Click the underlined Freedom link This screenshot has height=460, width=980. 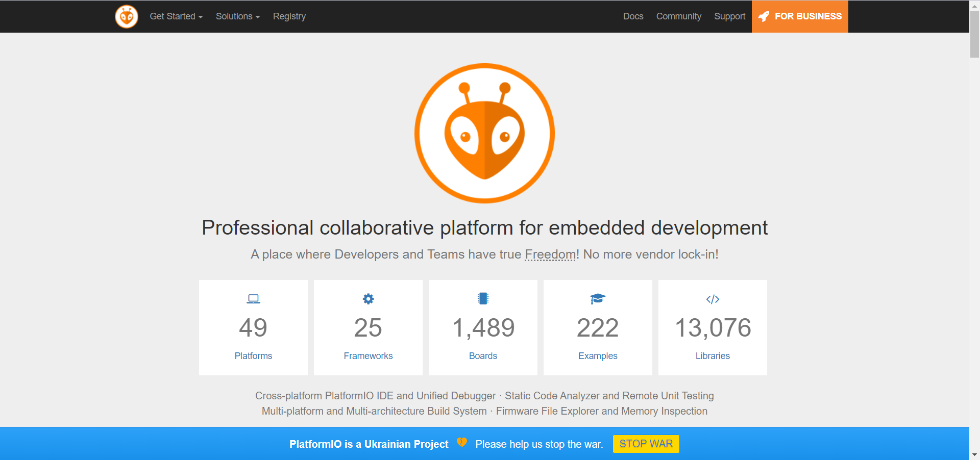click(550, 254)
